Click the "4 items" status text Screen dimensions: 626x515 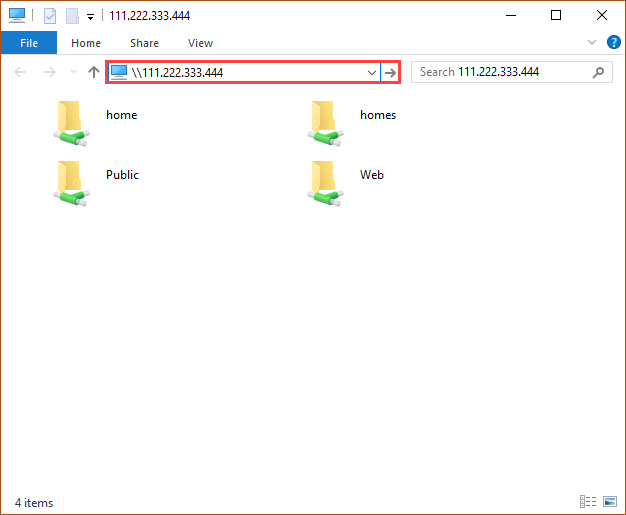34,503
